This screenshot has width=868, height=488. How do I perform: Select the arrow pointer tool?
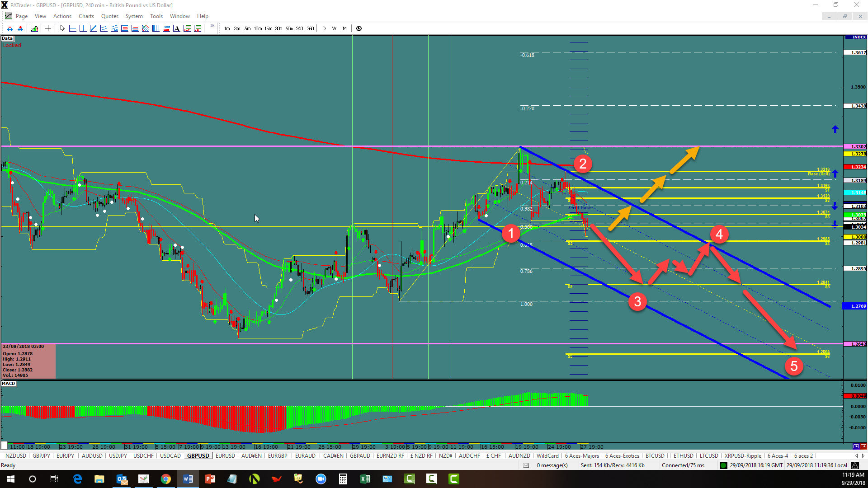coord(62,28)
